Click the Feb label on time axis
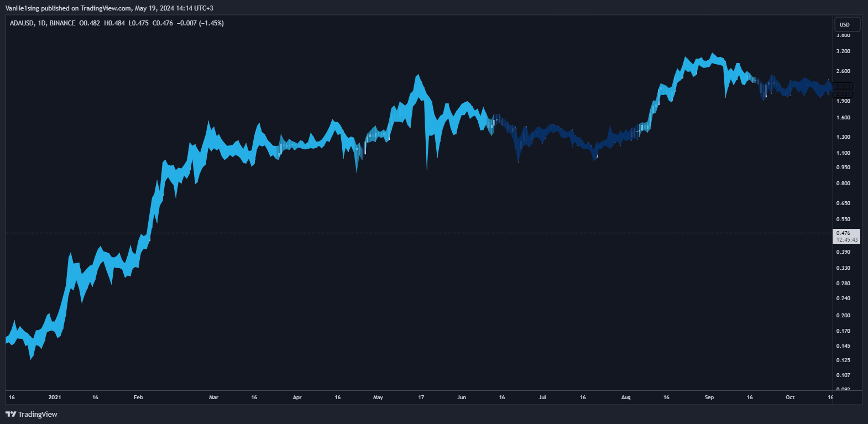Image resolution: width=868 pixels, height=424 pixels. click(x=138, y=397)
